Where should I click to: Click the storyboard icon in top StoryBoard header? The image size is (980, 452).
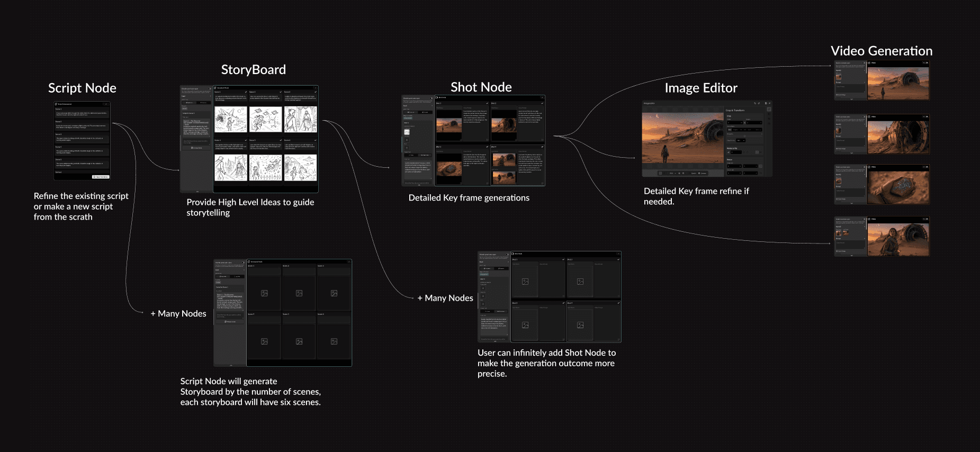pyautogui.click(x=215, y=88)
